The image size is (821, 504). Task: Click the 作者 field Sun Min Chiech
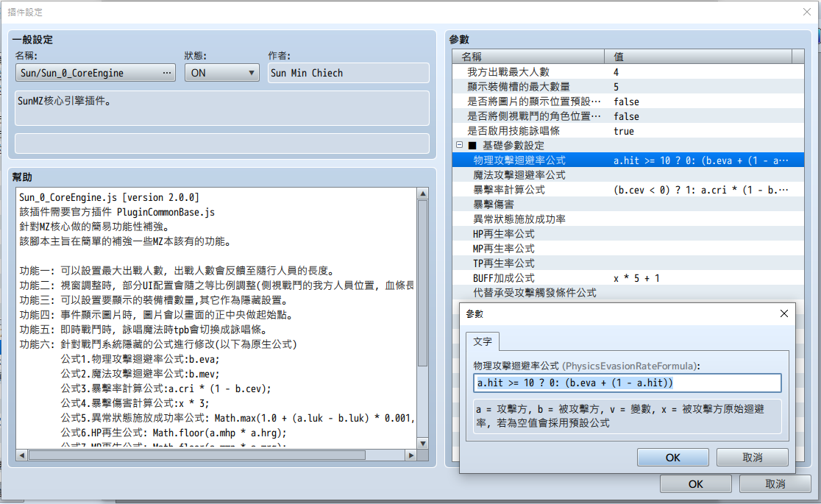pyautogui.click(x=348, y=73)
